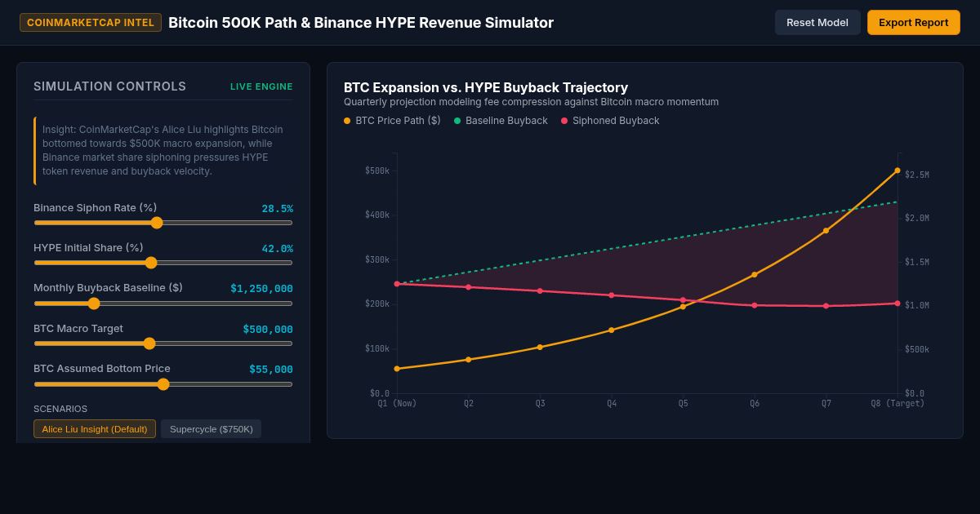Click the Reset Model button
Screen dimensions: 980x514
[x=817, y=23]
